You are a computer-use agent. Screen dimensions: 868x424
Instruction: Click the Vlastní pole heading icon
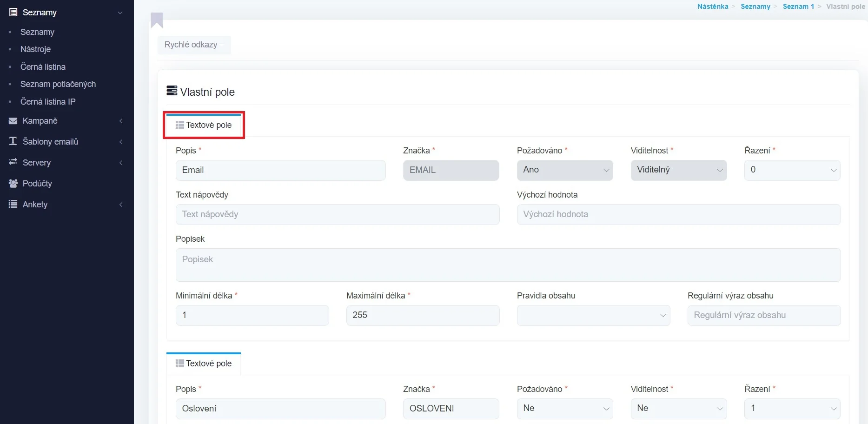172,91
